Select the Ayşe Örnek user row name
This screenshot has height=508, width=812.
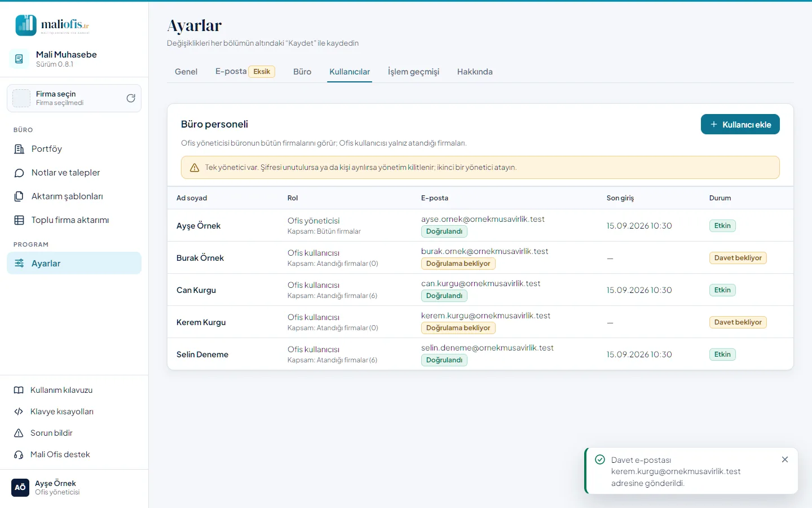tap(198, 226)
